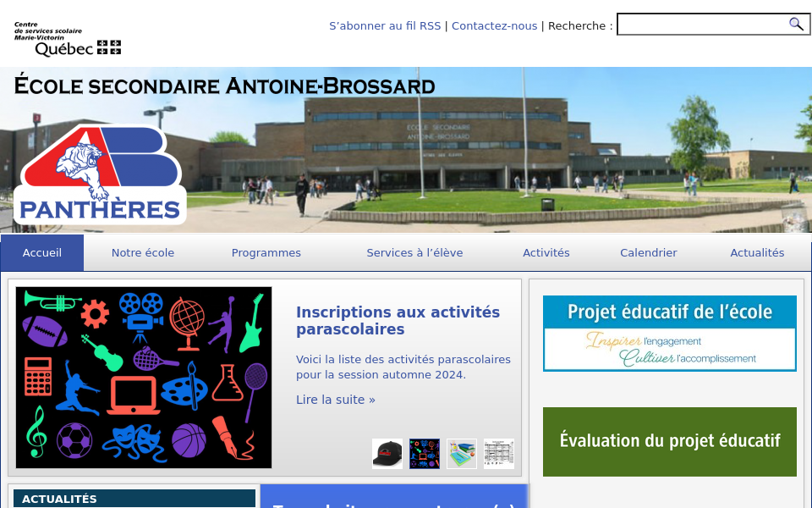Open the Projet éducatif de l'école banner
The height and width of the screenshot is (508, 812).
(669, 333)
